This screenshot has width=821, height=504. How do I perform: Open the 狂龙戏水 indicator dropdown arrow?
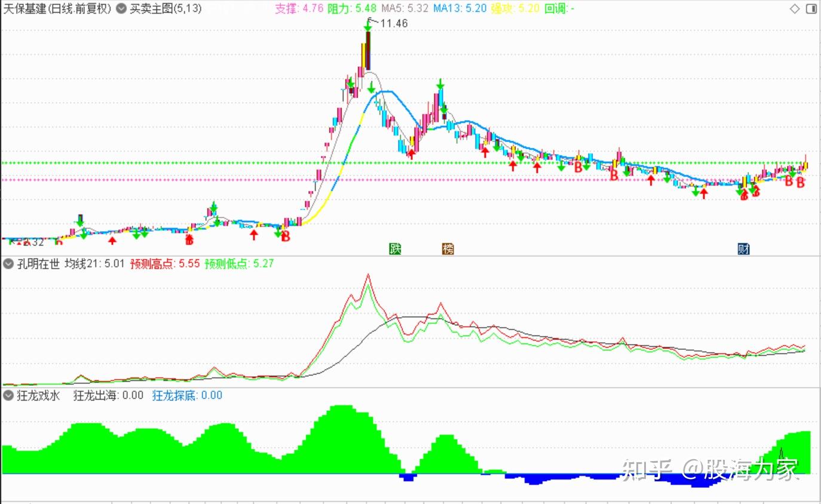pyautogui.click(x=8, y=395)
